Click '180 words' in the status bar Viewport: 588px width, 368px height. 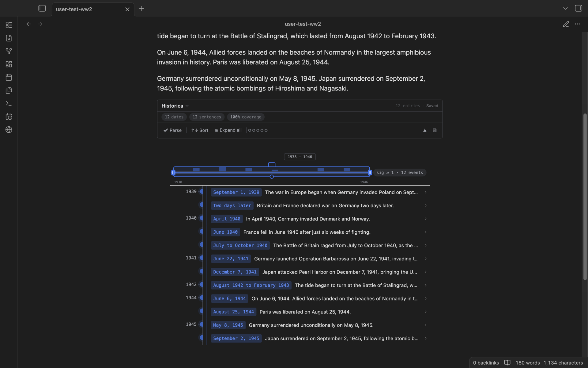pyautogui.click(x=528, y=363)
